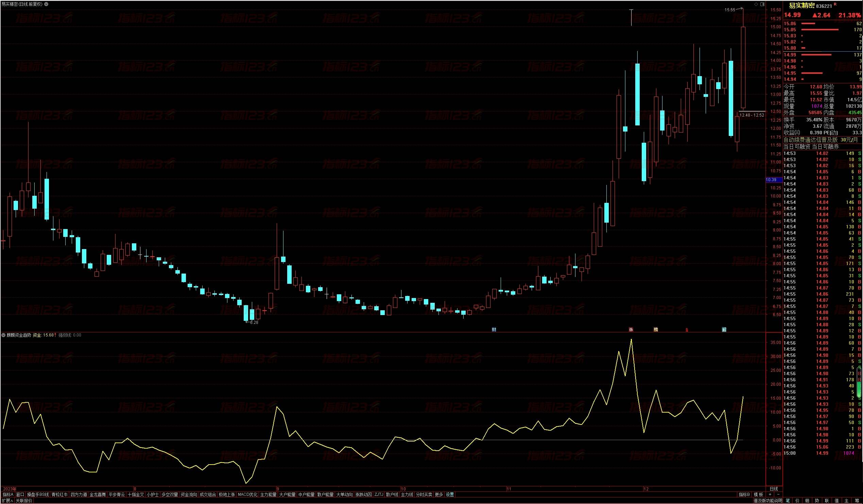
Task: Click the 精 event marker on chart
Action: coord(656,329)
